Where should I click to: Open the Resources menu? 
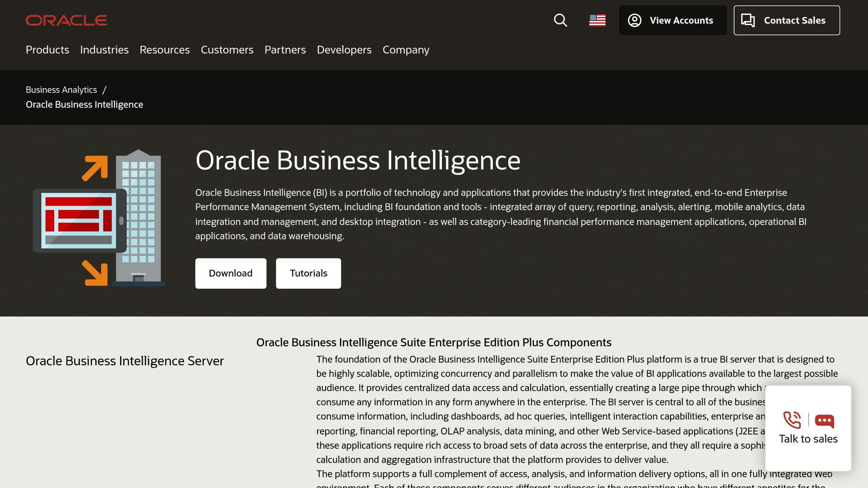coord(165,50)
